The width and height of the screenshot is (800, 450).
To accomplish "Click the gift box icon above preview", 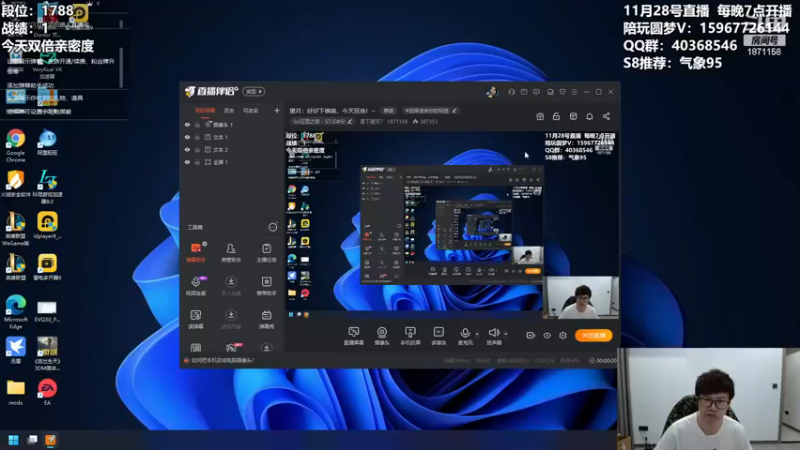I will 540,117.
